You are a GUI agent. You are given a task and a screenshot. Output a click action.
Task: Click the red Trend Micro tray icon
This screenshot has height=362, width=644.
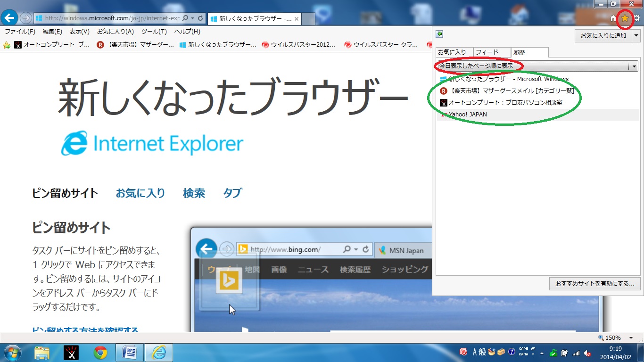[x=463, y=352]
